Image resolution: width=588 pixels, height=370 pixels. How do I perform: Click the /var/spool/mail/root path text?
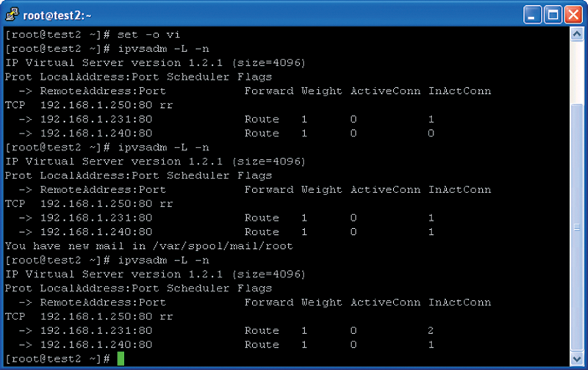pos(223,246)
